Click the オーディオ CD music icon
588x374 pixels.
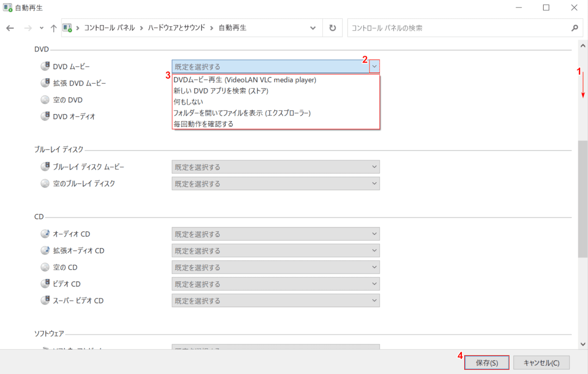tap(45, 234)
